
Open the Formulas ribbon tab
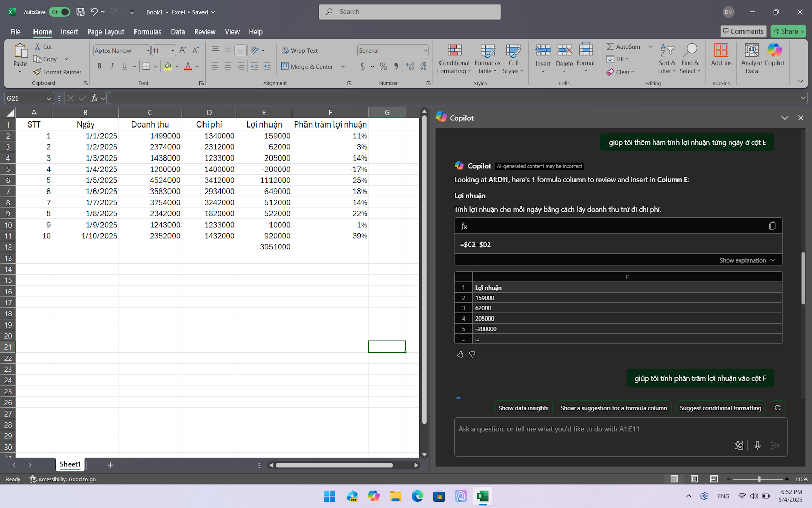[x=148, y=31]
